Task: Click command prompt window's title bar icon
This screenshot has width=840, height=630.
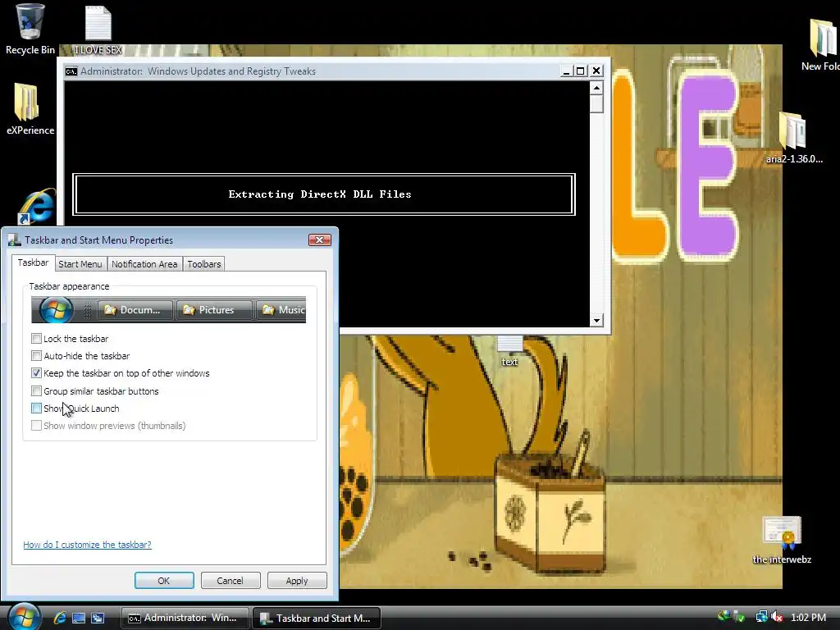Action: [71, 71]
